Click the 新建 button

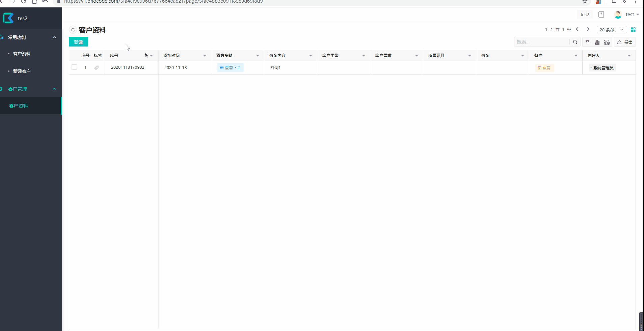click(78, 42)
